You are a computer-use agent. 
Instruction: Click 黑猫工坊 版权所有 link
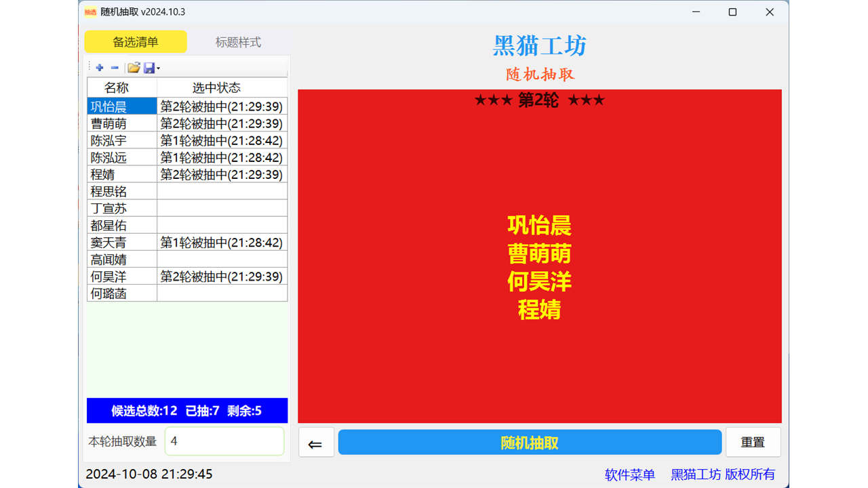coord(723,474)
